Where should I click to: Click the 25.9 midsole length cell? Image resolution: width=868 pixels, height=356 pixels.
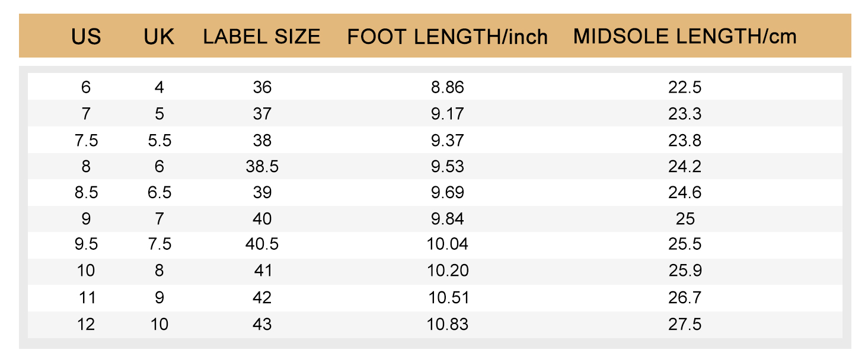pos(685,271)
